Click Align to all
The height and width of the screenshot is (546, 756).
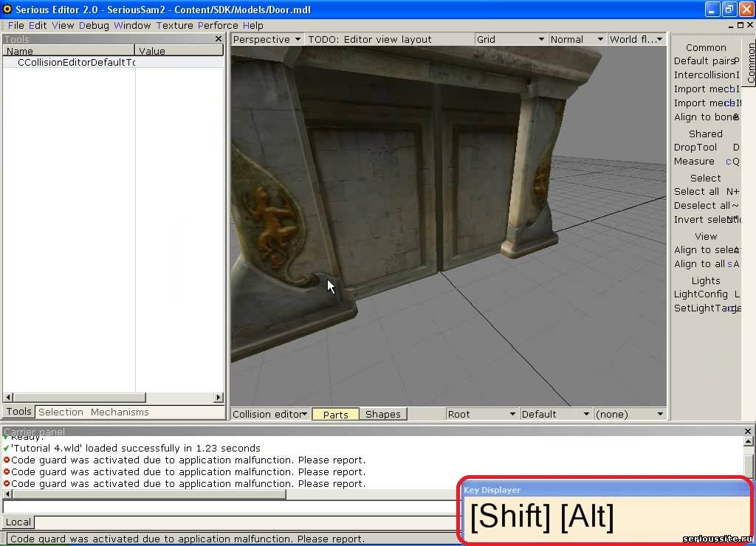coord(707,264)
